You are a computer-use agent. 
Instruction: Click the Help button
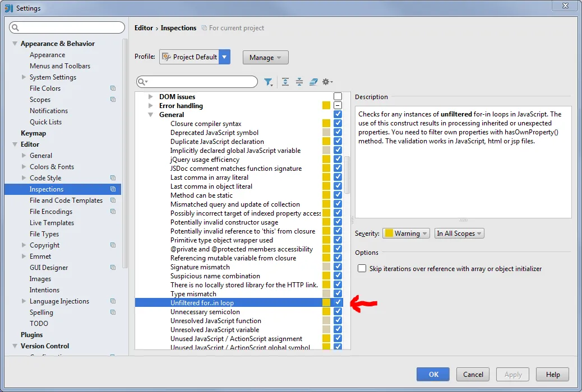[553, 375]
